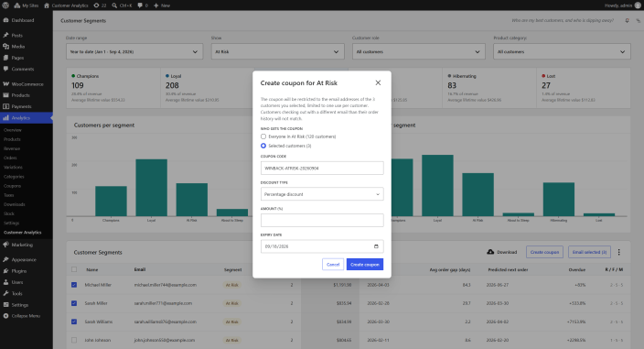Open Pages in sidebar

point(27,58)
